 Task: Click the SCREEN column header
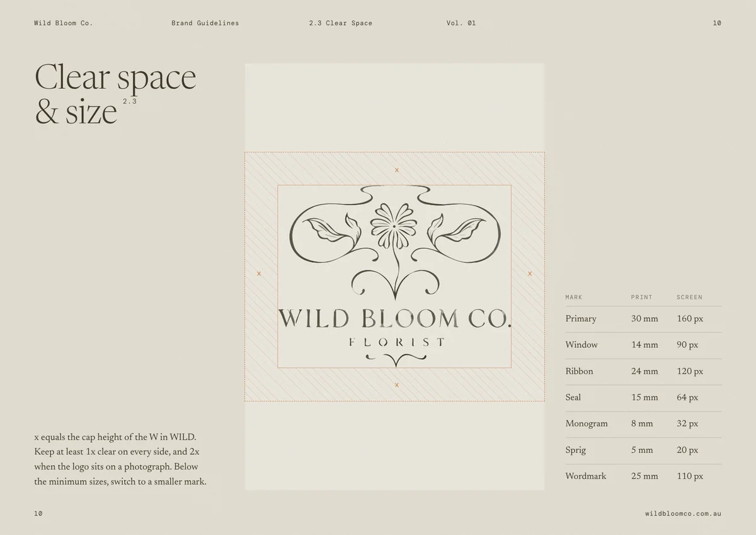690,297
